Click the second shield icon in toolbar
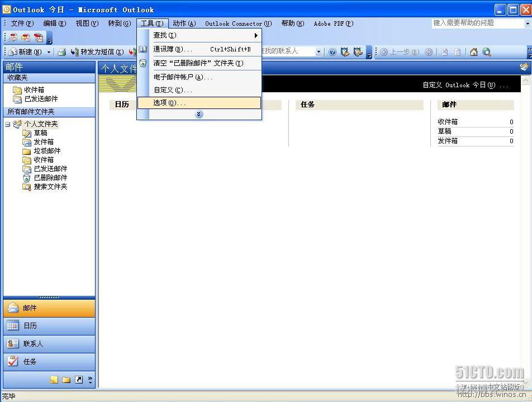The width and height of the screenshot is (532, 402). click(358, 52)
